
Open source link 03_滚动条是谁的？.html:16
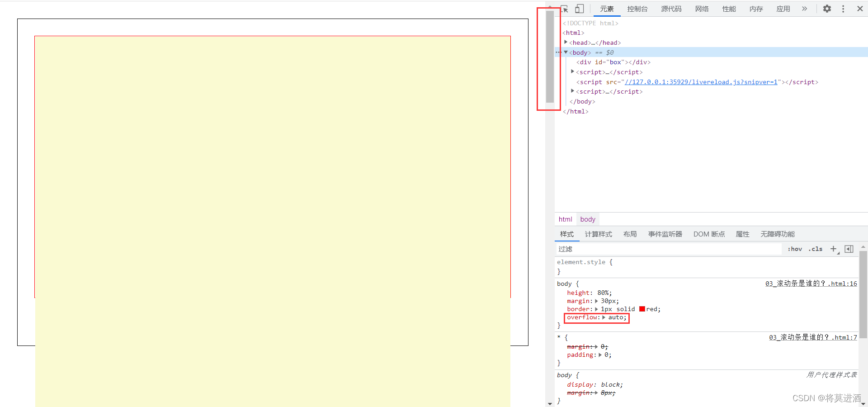[x=811, y=284]
